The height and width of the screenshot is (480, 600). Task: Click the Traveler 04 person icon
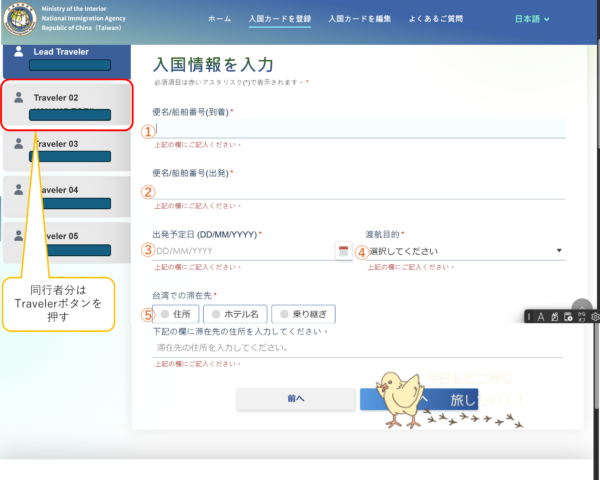click(x=19, y=190)
